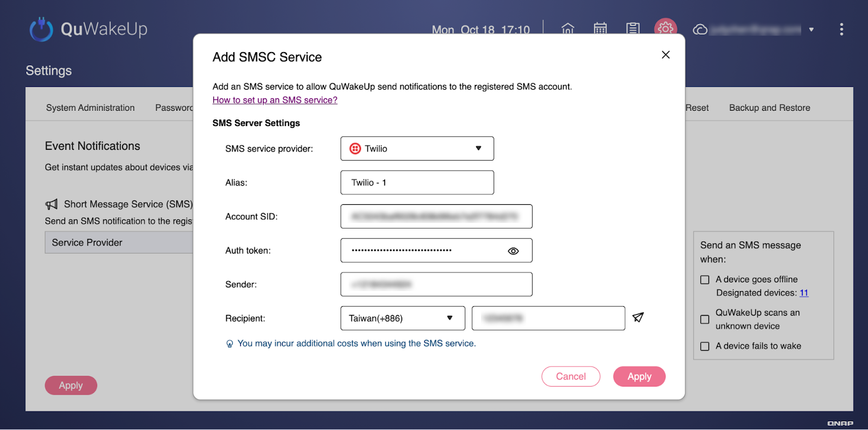Image resolution: width=868 pixels, height=430 pixels.
Task: Tick 'A device fails to wake' checkbox
Action: tap(705, 346)
